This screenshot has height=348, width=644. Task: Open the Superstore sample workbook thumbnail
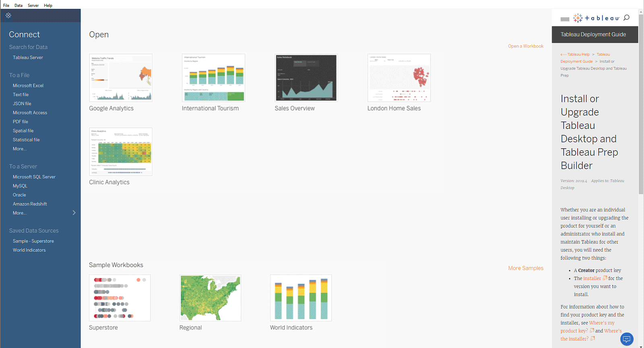coord(120,298)
